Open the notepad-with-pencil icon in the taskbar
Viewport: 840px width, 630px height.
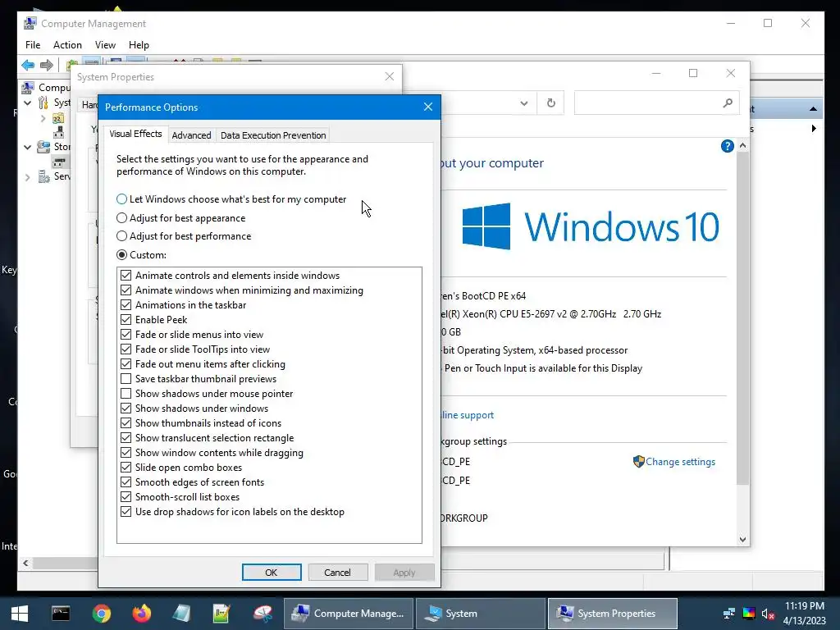(x=221, y=614)
